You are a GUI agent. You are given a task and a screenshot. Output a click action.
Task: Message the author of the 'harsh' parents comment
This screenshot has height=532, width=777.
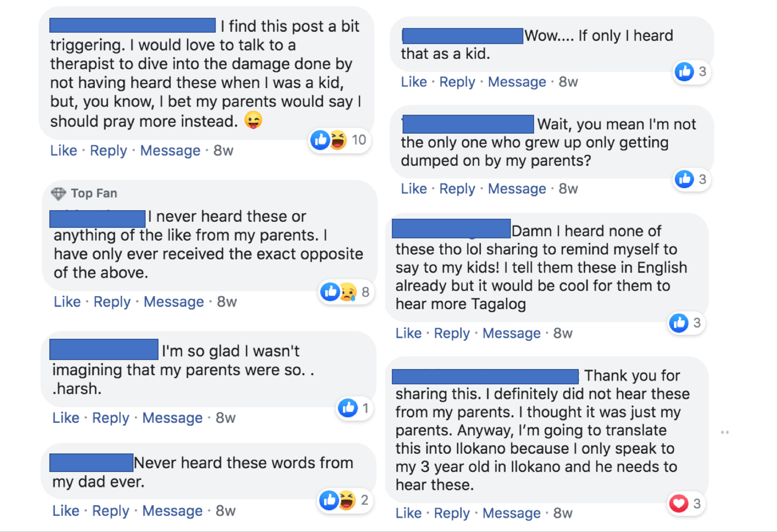click(x=172, y=418)
